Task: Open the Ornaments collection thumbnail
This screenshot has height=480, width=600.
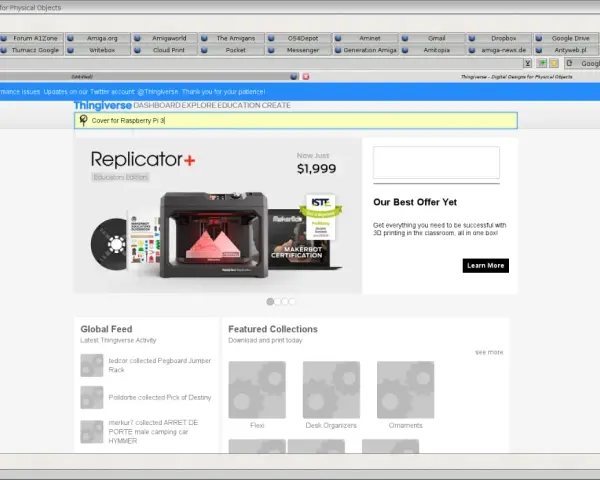Action: [x=406, y=390]
